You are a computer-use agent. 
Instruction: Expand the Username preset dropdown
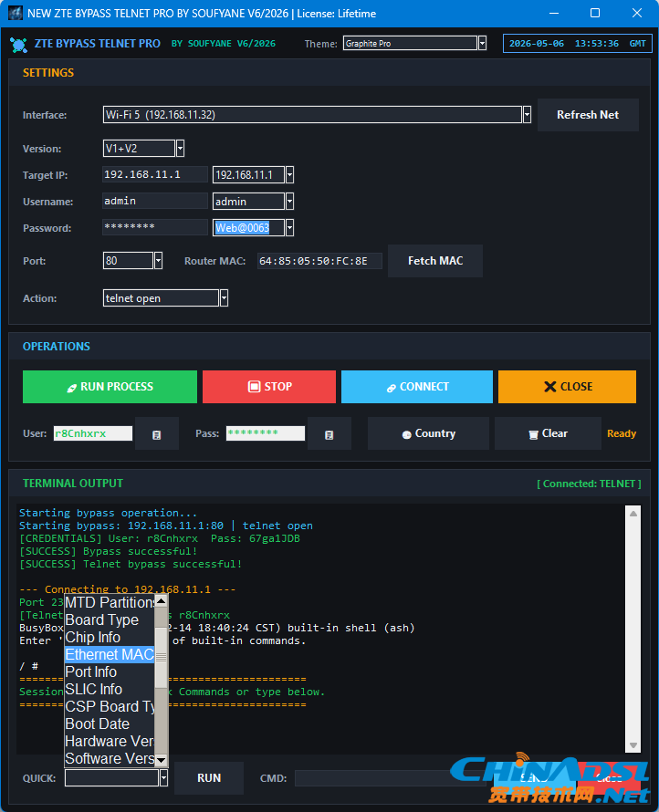pyautogui.click(x=290, y=201)
